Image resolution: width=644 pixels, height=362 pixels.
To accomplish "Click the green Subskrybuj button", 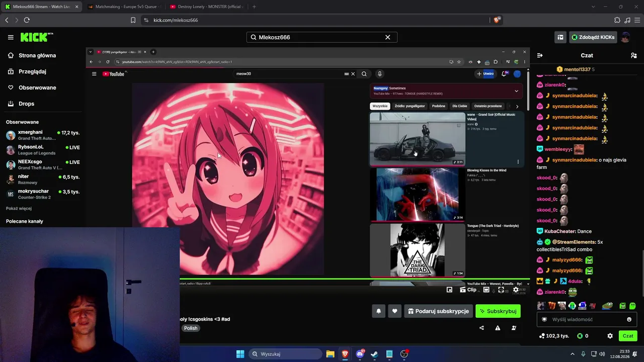I will coord(498,311).
